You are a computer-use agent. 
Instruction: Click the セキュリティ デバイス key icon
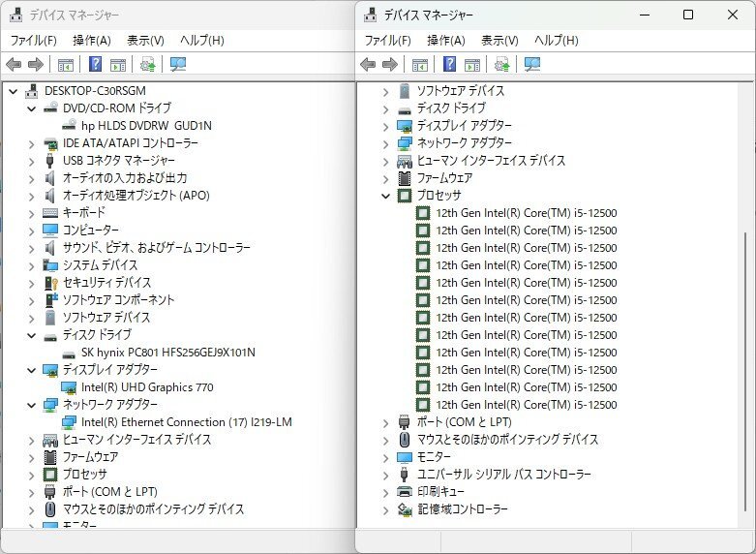(50, 283)
